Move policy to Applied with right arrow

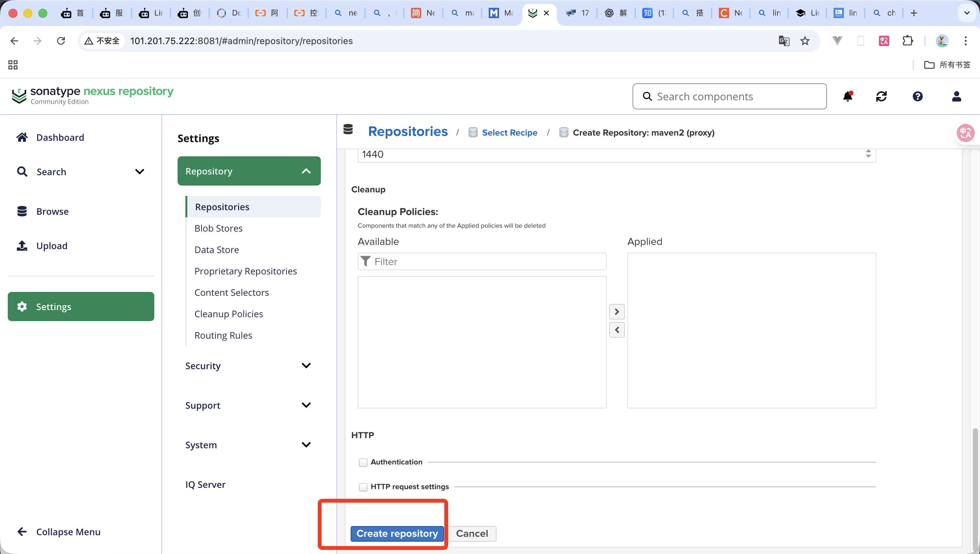617,312
